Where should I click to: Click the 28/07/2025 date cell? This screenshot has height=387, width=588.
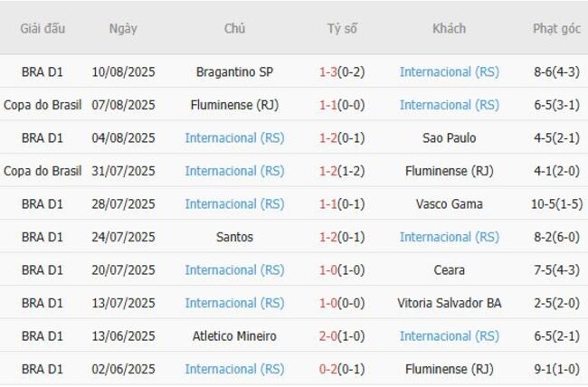click(x=123, y=204)
